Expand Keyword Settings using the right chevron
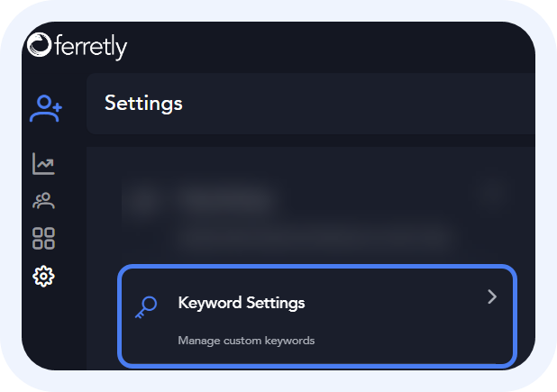This screenshot has height=392, width=557. (x=491, y=297)
